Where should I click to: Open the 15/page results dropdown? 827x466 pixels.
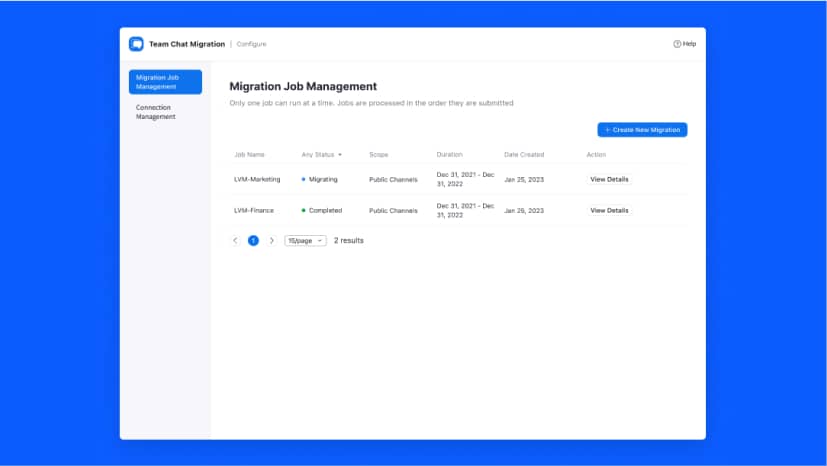[305, 241]
